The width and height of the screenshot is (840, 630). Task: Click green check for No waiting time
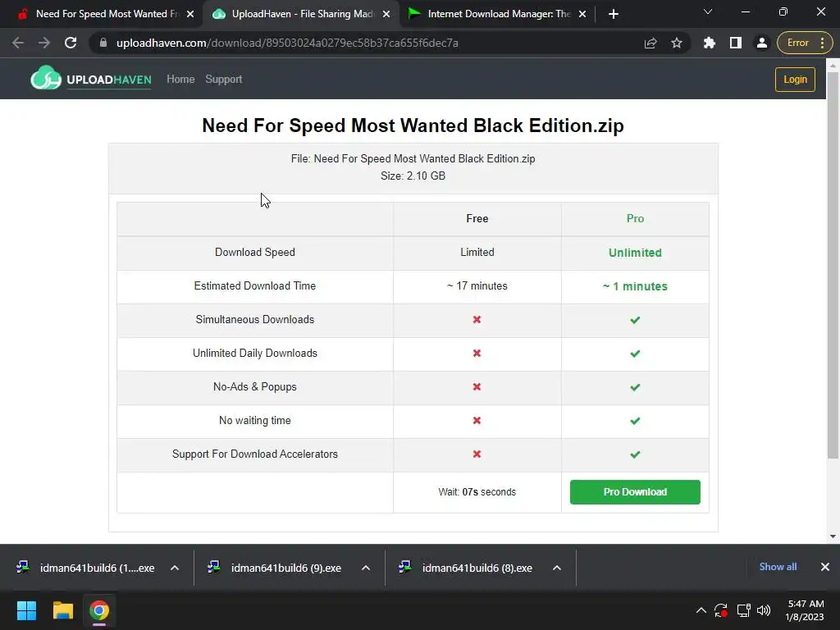(635, 421)
